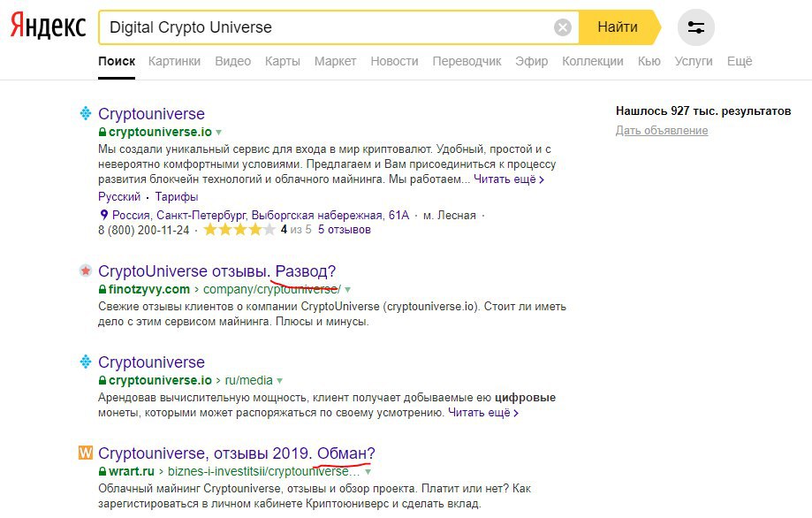Click the ru/media URL path
This screenshot has width=812, height=518.
(x=248, y=380)
